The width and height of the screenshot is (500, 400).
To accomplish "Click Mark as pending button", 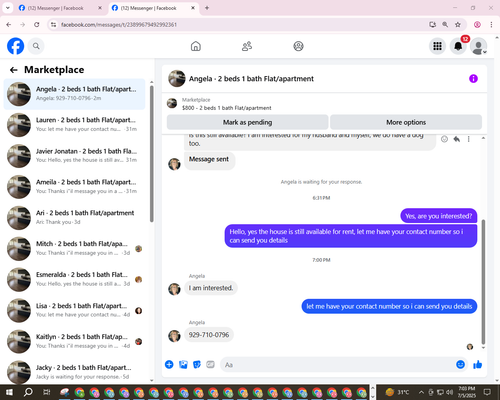I will tap(247, 122).
